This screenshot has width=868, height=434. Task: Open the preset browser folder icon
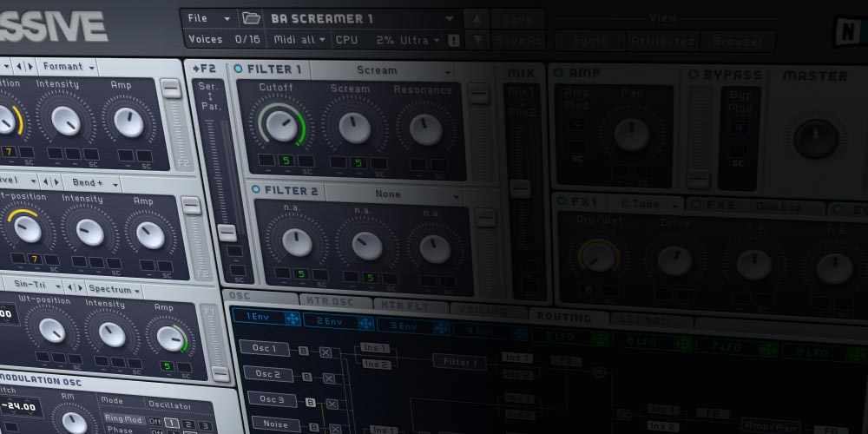tap(252, 18)
